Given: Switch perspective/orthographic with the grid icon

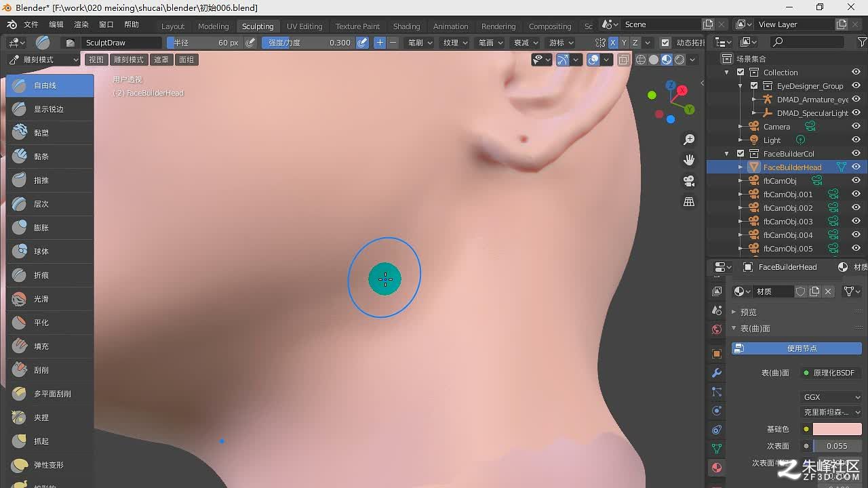Looking at the screenshot, I should coord(689,202).
